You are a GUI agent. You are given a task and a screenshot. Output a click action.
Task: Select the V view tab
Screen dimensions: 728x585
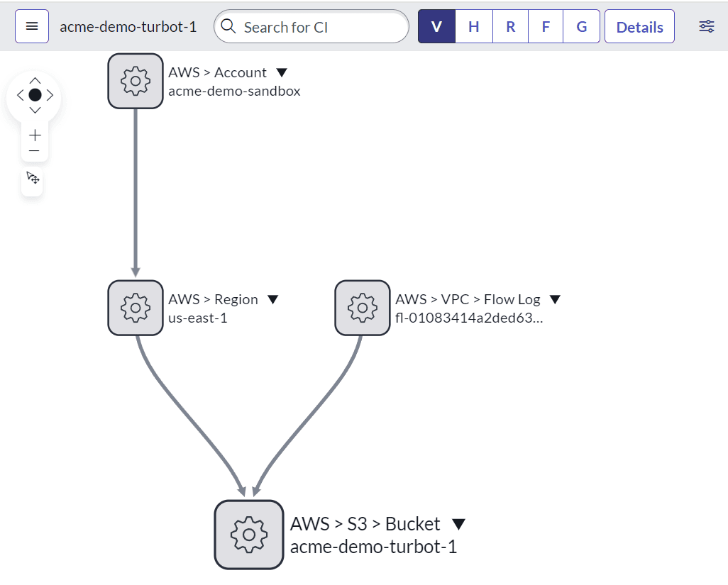click(x=436, y=26)
